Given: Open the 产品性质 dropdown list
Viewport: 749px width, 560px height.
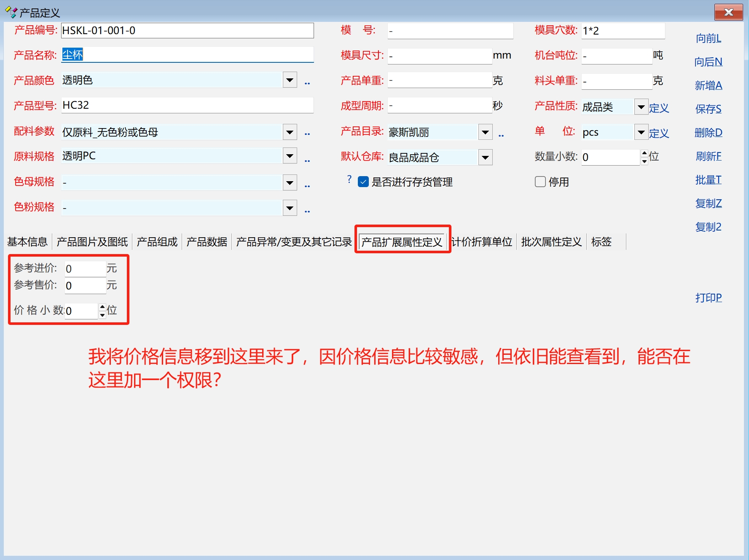Looking at the screenshot, I should tap(641, 107).
